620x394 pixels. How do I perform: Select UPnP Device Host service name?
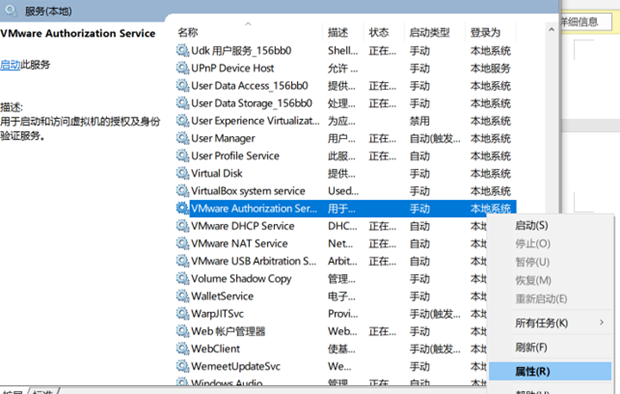pyautogui.click(x=232, y=68)
